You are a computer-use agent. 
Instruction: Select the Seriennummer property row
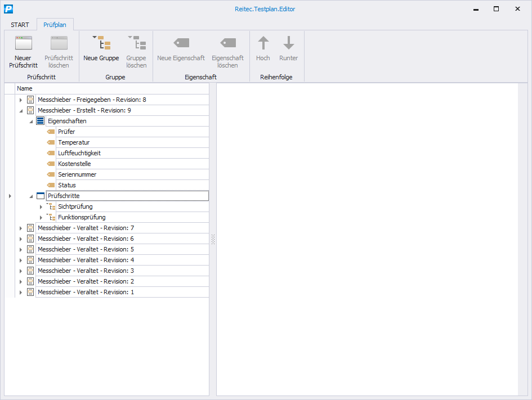coord(77,175)
